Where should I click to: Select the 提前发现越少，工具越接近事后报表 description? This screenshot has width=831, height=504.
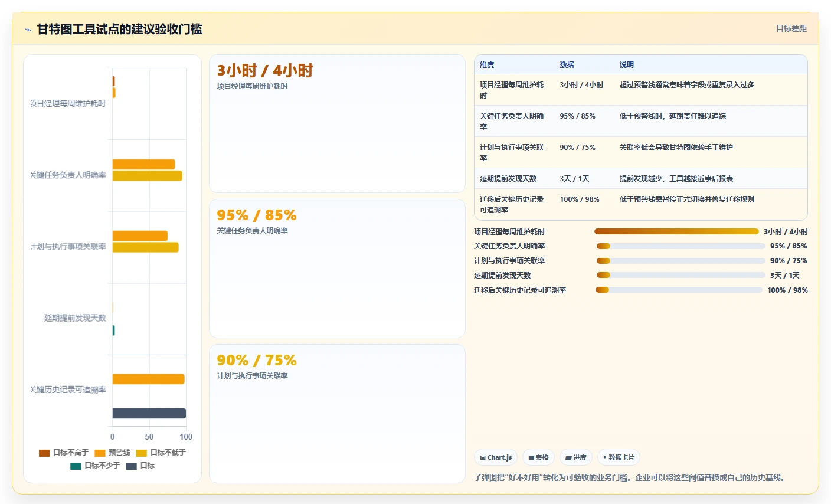click(x=676, y=179)
